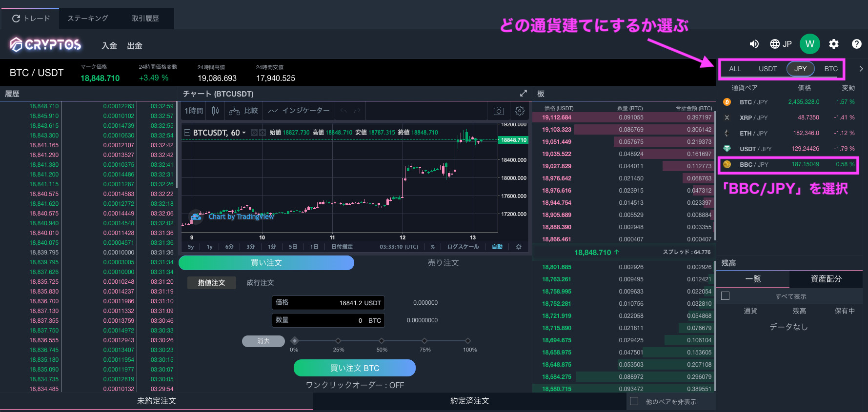Tick the 他のペアを非表示 checkbox
Image resolution: width=868 pixels, height=412 pixels.
(634, 401)
